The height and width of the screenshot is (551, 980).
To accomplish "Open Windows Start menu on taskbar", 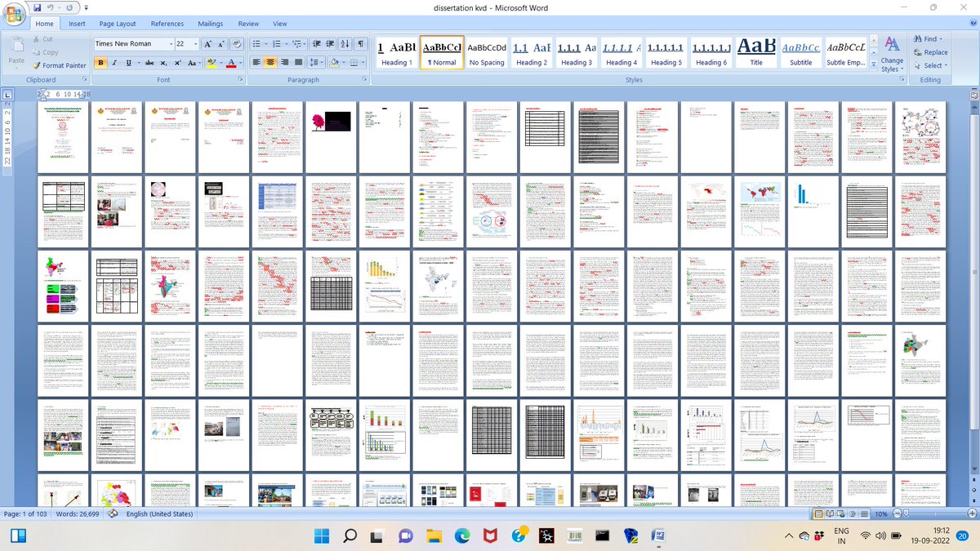I will (x=322, y=535).
